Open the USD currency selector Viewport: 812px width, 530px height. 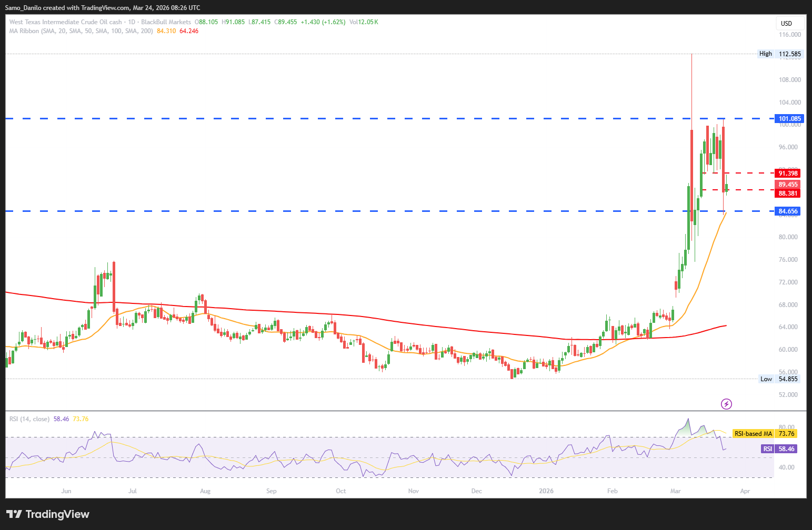tap(790, 23)
